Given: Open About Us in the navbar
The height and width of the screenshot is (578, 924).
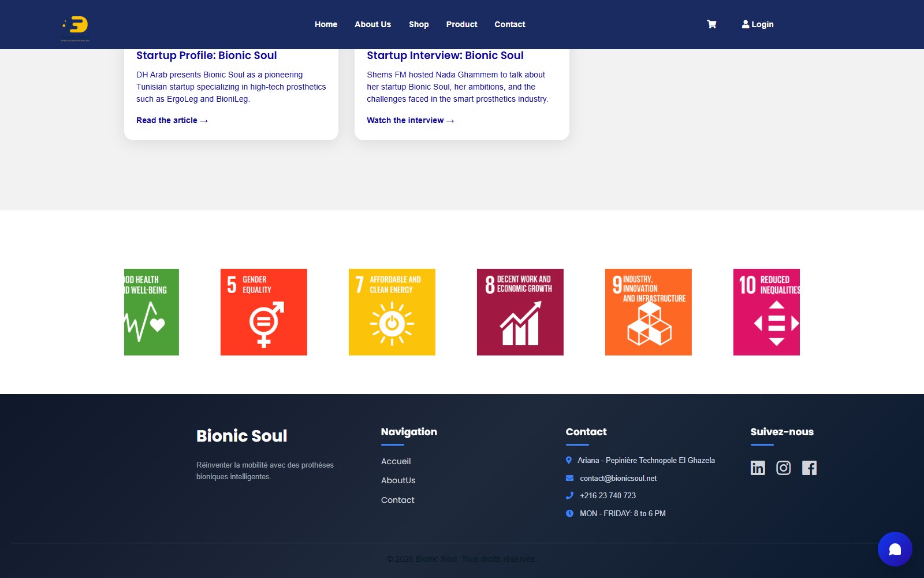Looking at the screenshot, I should pyautogui.click(x=373, y=24).
